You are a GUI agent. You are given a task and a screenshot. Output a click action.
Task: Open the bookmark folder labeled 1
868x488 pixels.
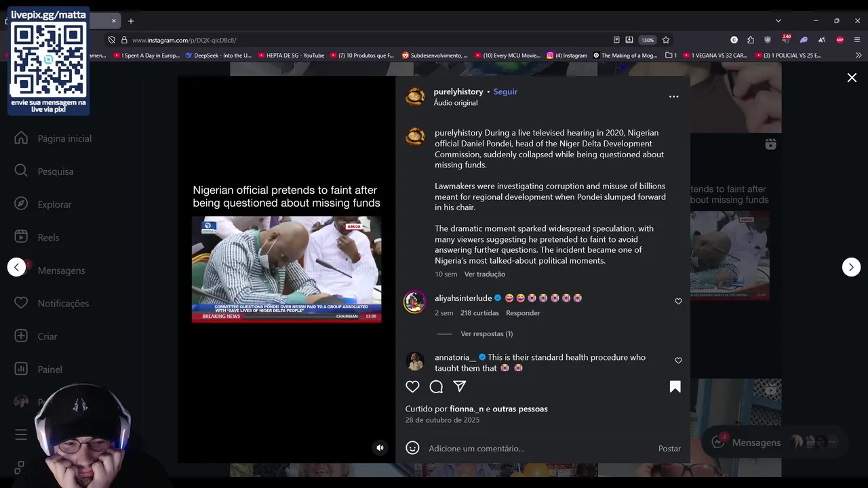(x=671, y=56)
